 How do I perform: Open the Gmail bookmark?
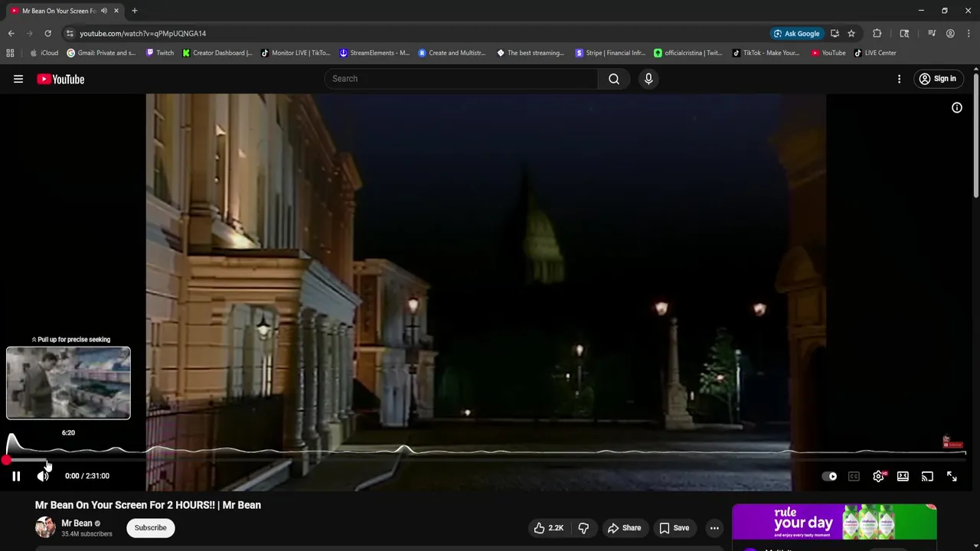tap(101, 53)
